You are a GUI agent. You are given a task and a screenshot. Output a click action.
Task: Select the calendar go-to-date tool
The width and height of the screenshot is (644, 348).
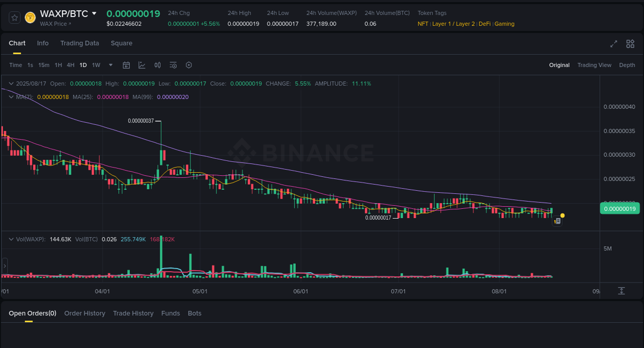126,65
